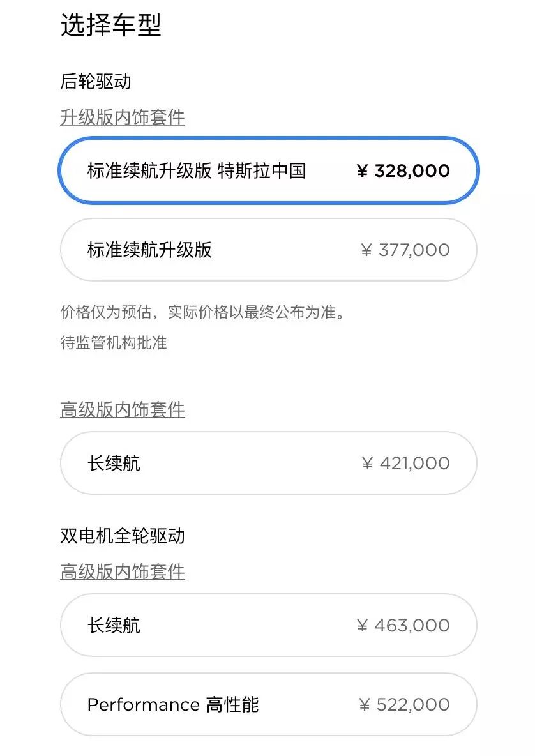The width and height of the screenshot is (535, 756).
Task: Click the 价格仅为预估 disclaimer text
Action: [x=202, y=313]
